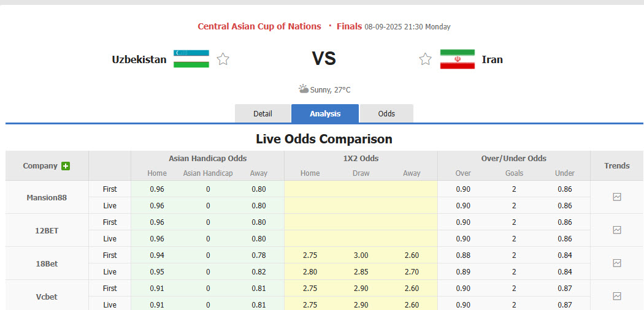Image resolution: width=644 pixels, height=310 pixels.
Task: Open the Mansion88 trends chart icon
Action: click(617, 197)
